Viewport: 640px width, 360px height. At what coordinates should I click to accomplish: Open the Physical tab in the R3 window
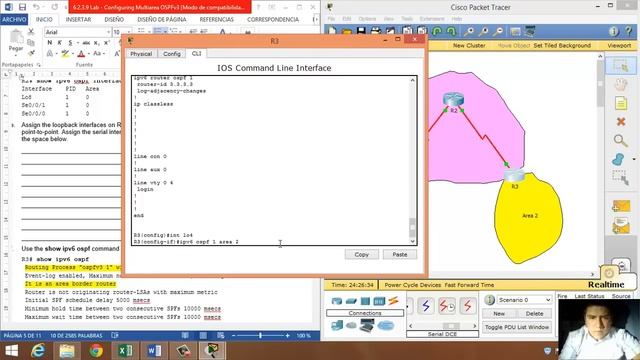pyautogui.click(x=141, y=54)
